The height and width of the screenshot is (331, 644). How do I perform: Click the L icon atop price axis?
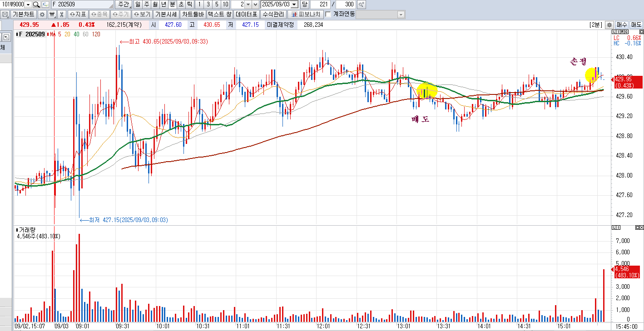613,32
